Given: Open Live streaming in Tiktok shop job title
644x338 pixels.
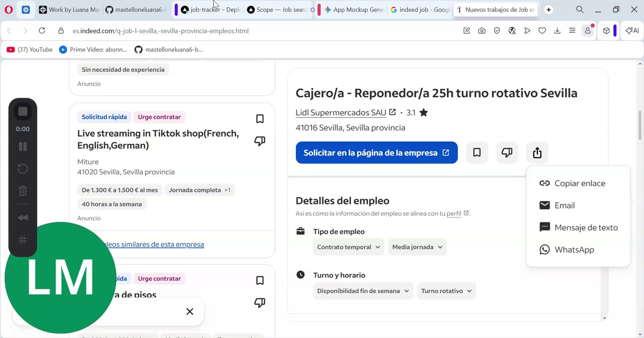Looking at the screenshot, I should pyautogui.click(x=158, y=139).
